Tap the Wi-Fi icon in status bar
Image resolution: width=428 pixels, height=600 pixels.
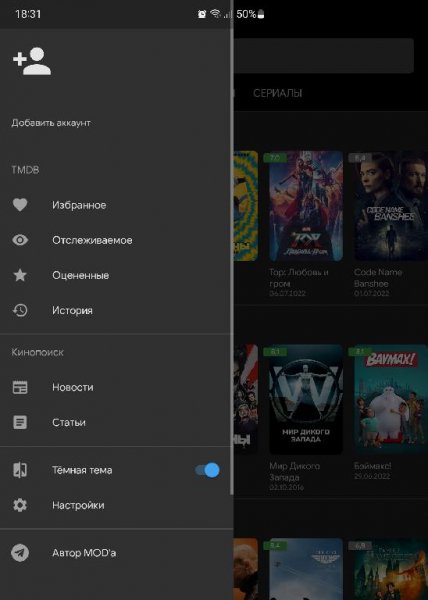pyautogui.click(x=216, y=14)
